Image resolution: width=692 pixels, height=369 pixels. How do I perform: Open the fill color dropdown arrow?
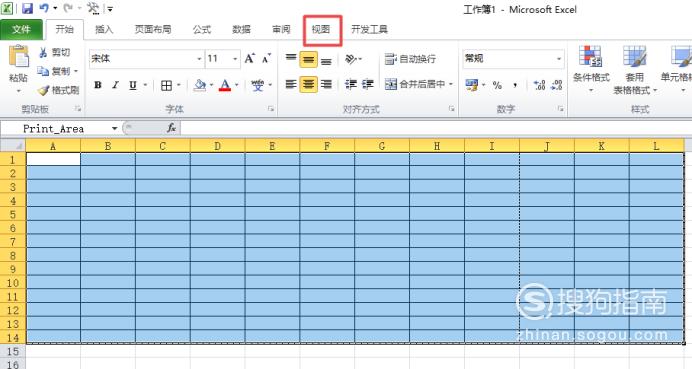coord(211,85)
